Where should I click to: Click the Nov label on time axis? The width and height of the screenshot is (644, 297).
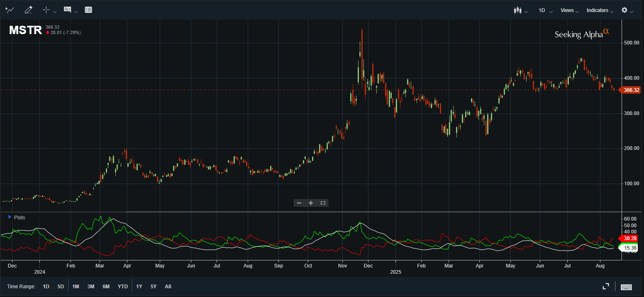tap(342, 265)
